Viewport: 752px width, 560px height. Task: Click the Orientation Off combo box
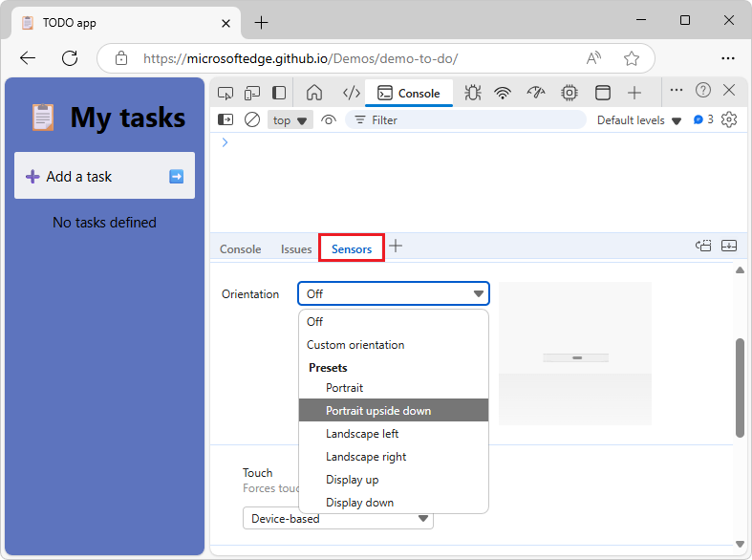point(394,293)
